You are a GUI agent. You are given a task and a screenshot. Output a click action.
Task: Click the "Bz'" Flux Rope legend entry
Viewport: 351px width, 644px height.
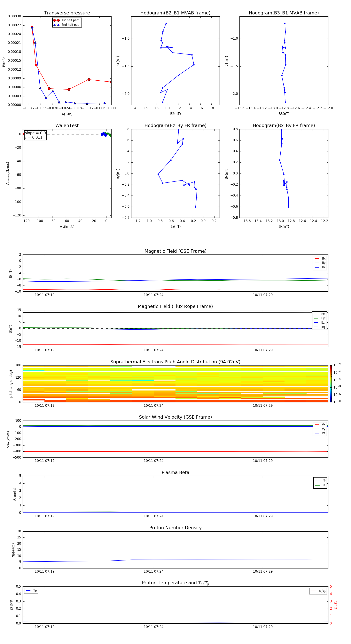point(320,323)
